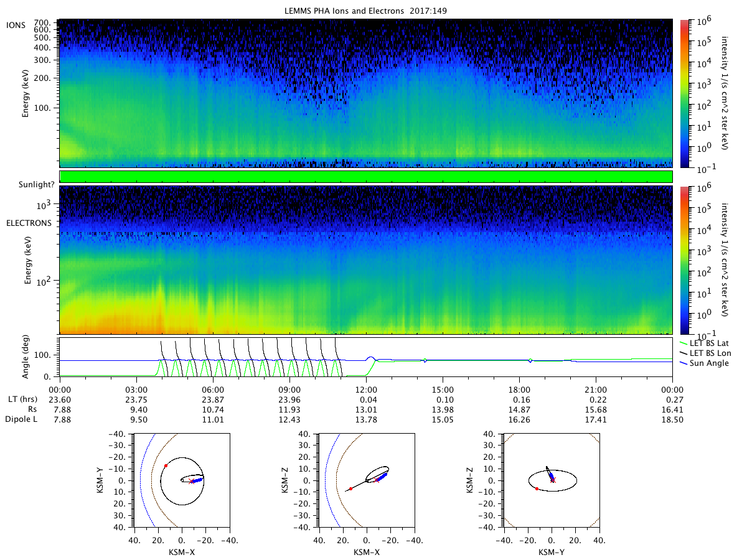The height and width of the screenshot is (560, 747).
Task: Click the ELECTRONS panel label
Action: pos(29,223)
